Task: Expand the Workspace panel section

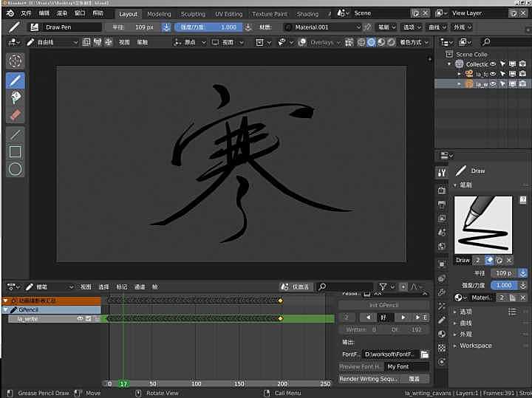Action: click(475, 345)
